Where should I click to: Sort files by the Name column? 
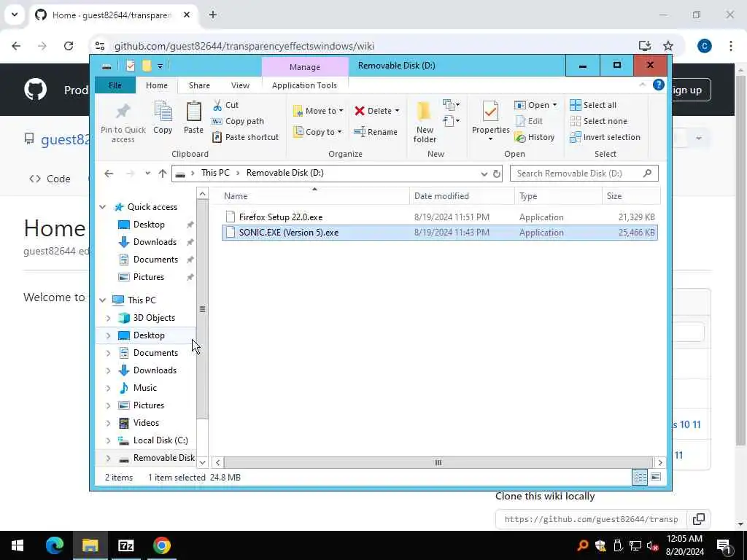click(314, 195)
